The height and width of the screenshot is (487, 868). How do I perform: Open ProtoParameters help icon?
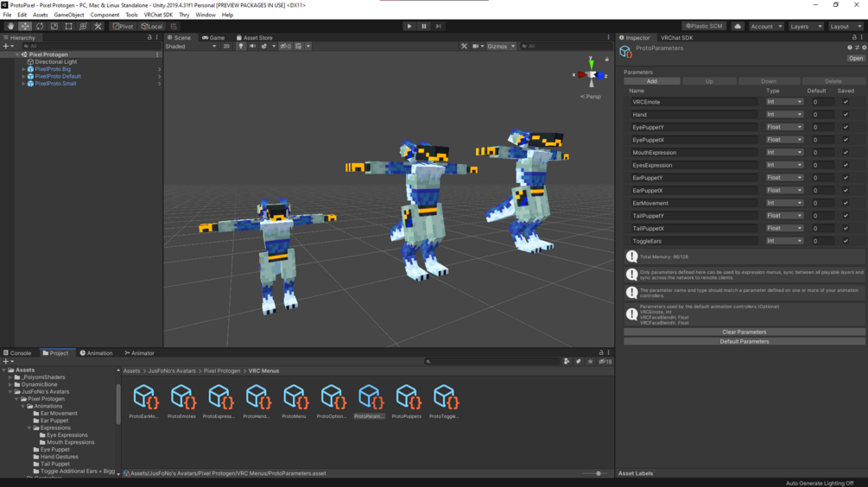[x=850, y=48]
